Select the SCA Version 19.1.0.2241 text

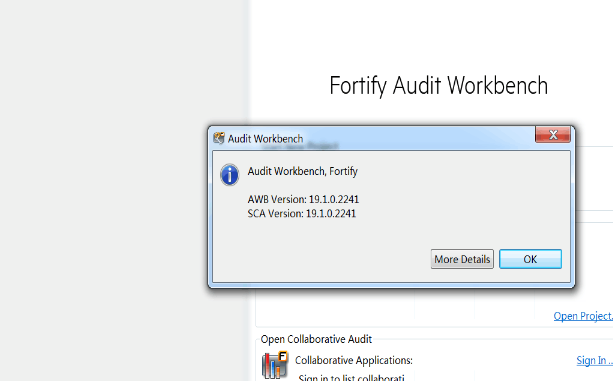(301, 213)
